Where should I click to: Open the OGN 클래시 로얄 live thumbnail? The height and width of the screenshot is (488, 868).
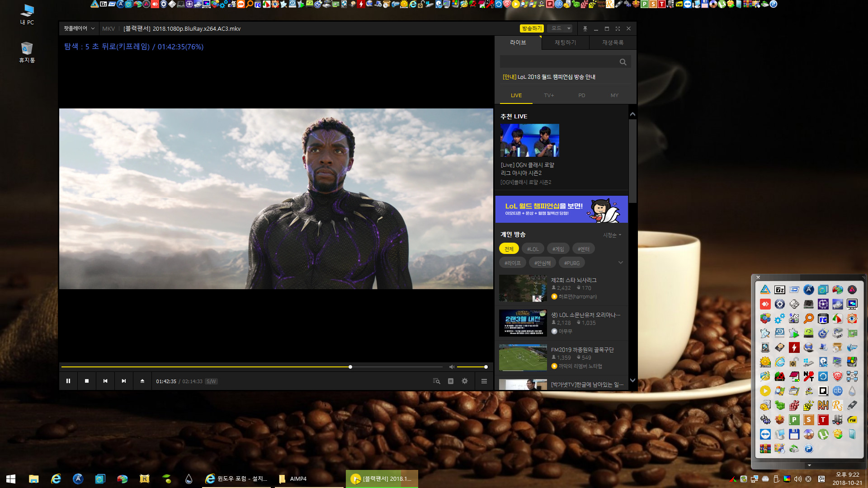coord(530,140)
